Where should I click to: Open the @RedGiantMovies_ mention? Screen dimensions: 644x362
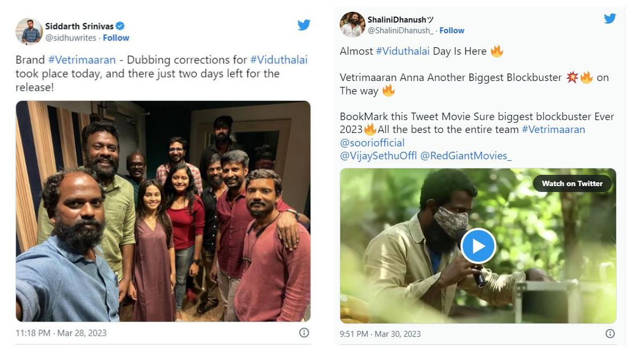(x=466, y=156)
